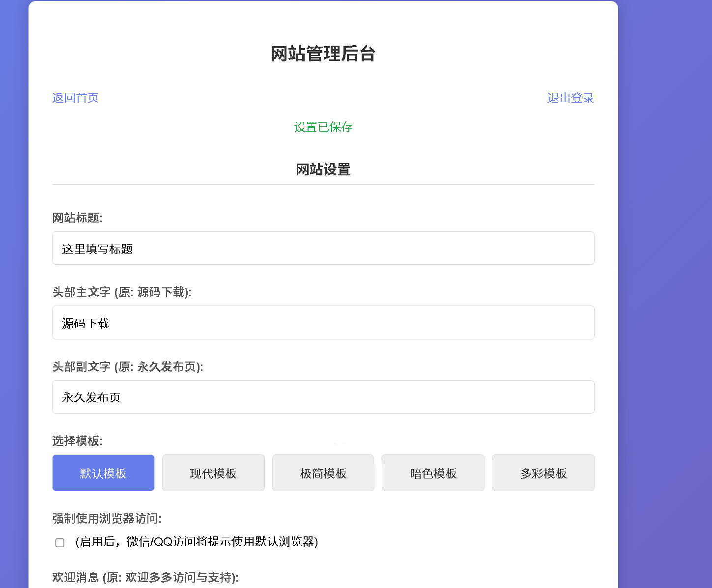Click the 选择模板 label

click(x=77, y=441)
